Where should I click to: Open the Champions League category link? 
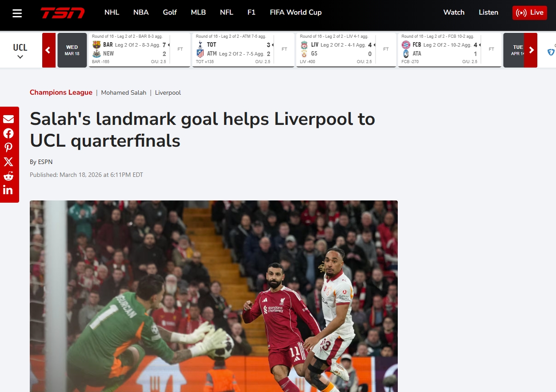point(61,92)
